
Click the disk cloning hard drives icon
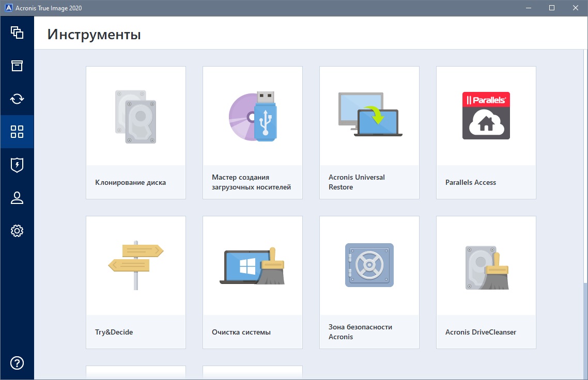pyautogui.click(x=135, y=116)
